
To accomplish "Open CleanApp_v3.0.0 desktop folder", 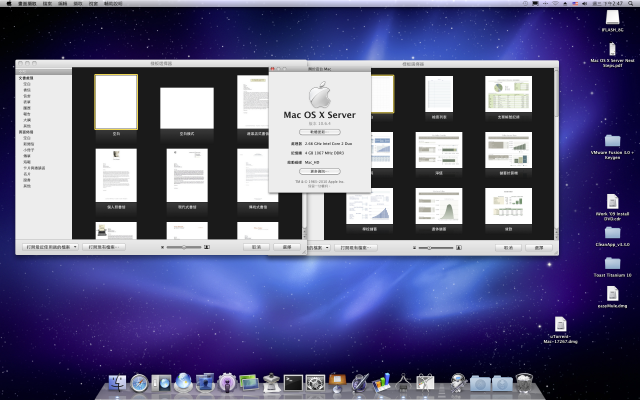I will click(x=612, y=233).
